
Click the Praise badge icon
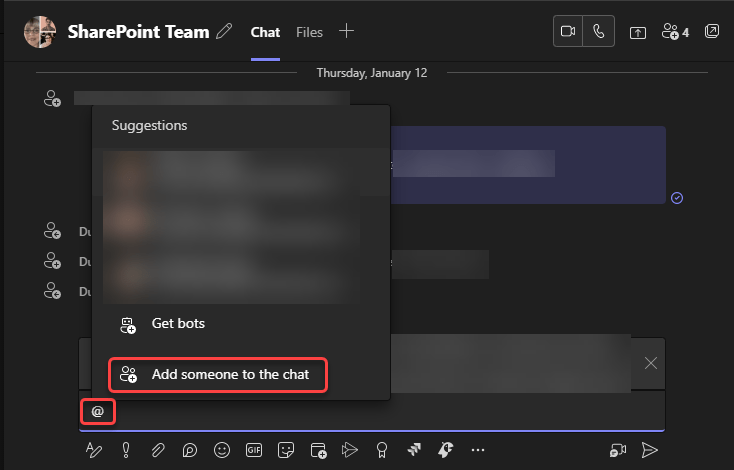coord(381,450)
